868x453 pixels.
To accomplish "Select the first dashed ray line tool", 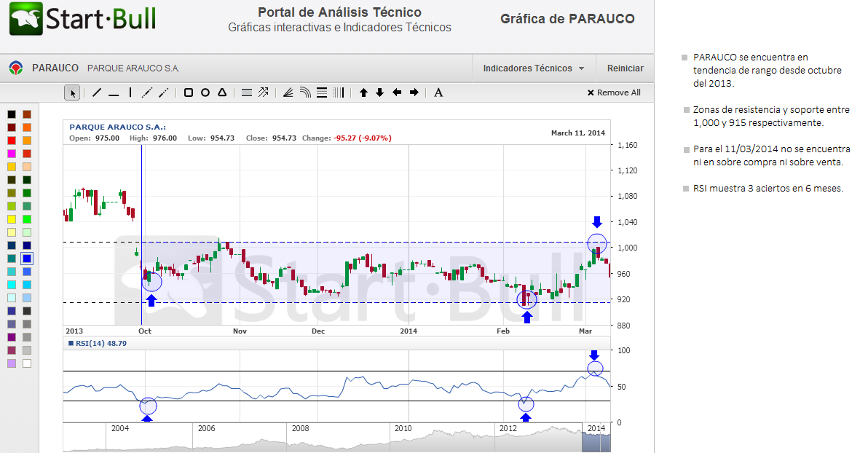I will point(146,92).
